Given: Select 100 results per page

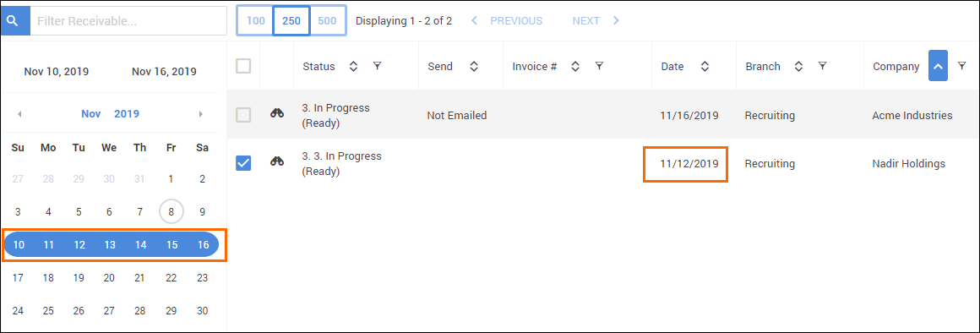Looking at the screenshot, I should [x=255, y=20].
